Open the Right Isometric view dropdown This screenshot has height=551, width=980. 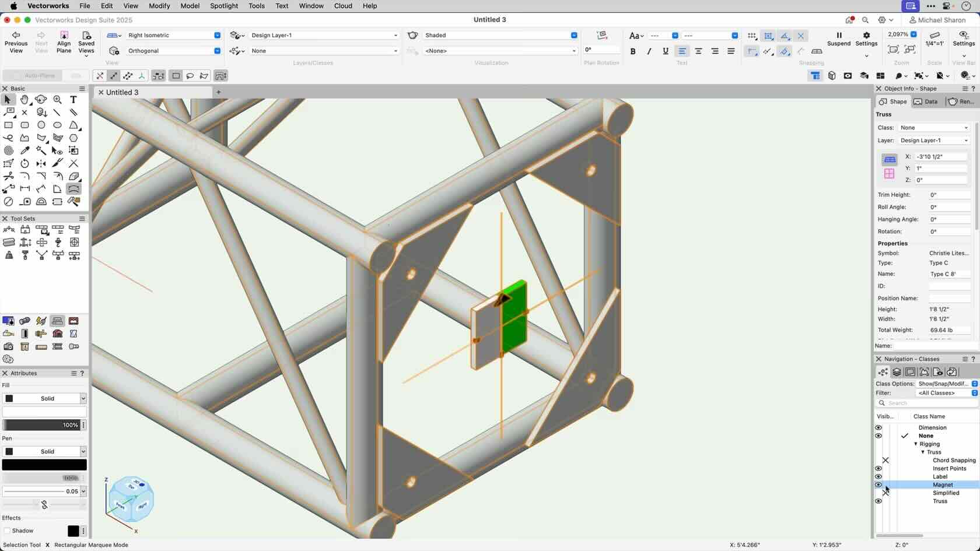[174, 35]
